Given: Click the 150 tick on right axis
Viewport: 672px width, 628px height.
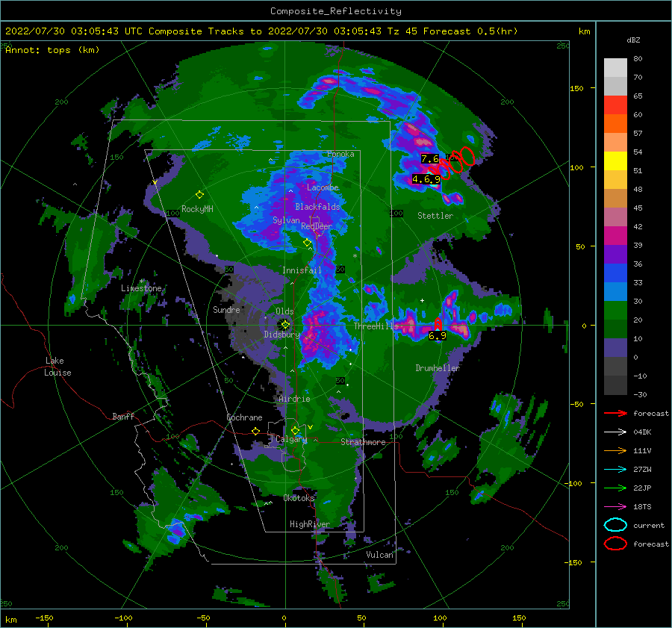Looking at the screenshot, I should coord(576,88).
